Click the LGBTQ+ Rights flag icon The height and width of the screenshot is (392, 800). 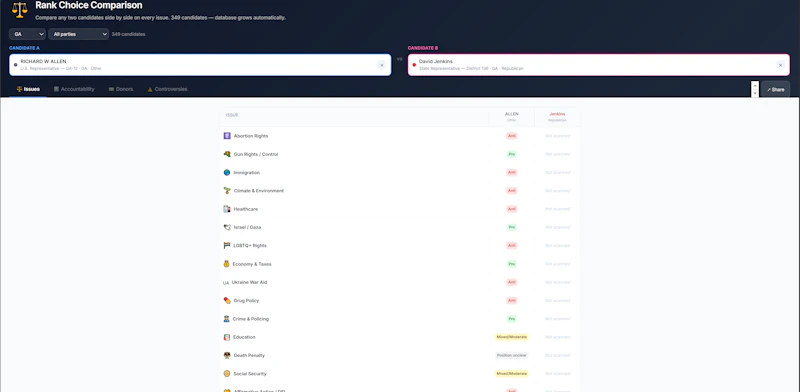click(227, 246)
